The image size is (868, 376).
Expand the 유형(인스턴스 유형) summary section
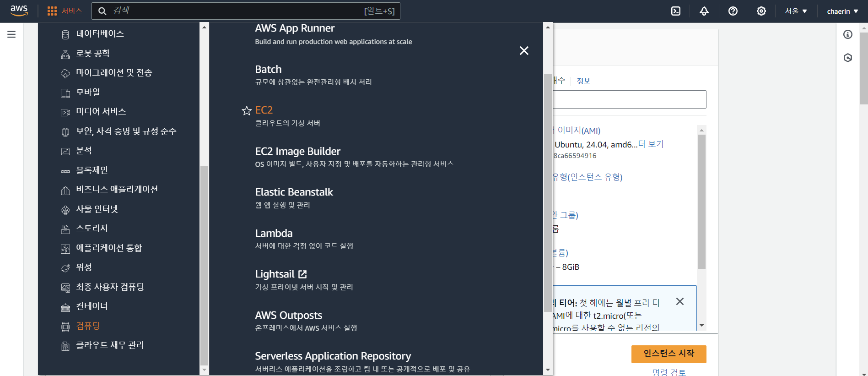pyautogui.click(x=588, y=177)
